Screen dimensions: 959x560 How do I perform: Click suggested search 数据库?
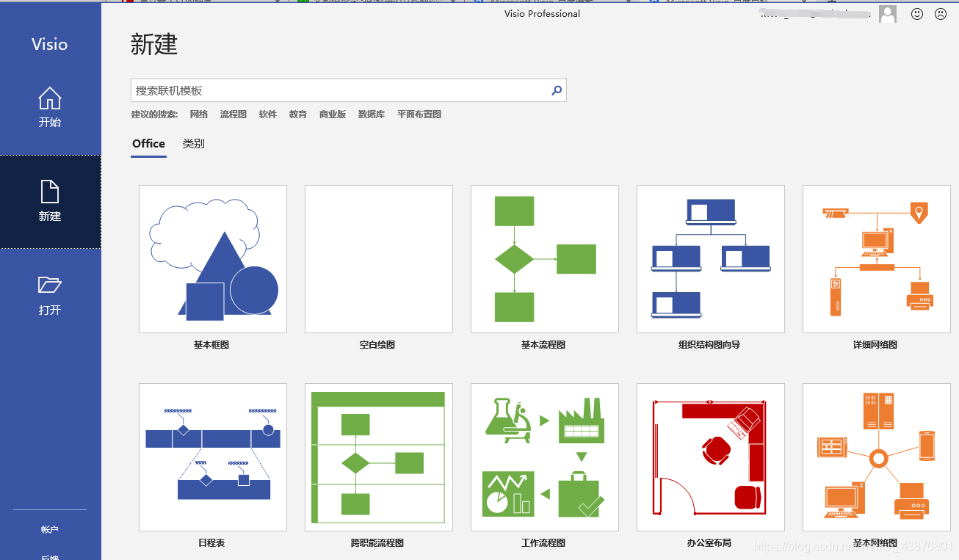point(372,114)
